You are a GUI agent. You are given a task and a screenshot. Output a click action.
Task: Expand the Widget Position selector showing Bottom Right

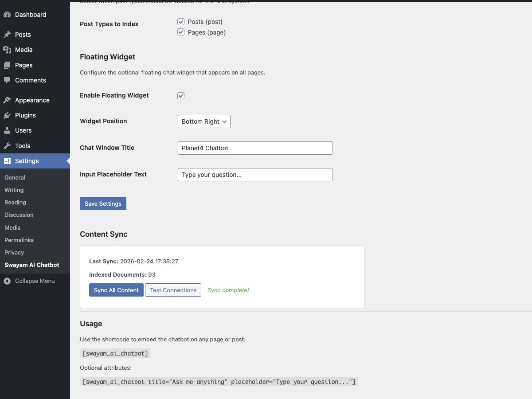tap(204, 121)
